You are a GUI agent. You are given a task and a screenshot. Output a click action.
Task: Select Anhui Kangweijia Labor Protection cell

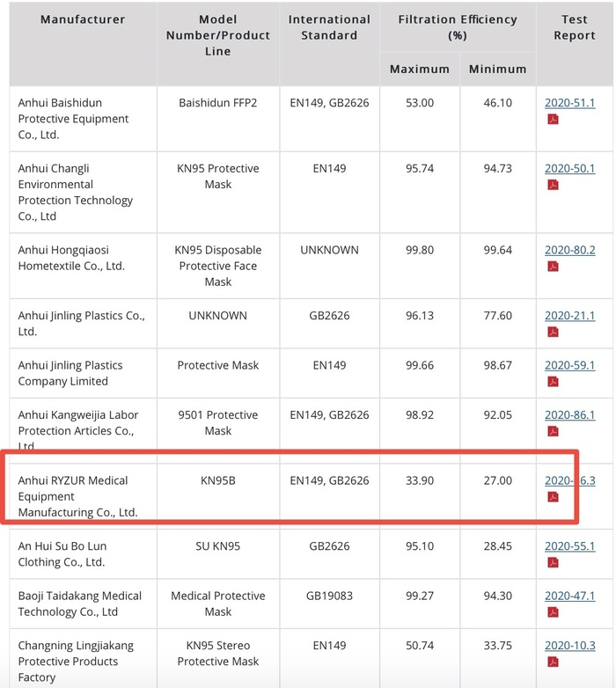[x=83, y=430]
